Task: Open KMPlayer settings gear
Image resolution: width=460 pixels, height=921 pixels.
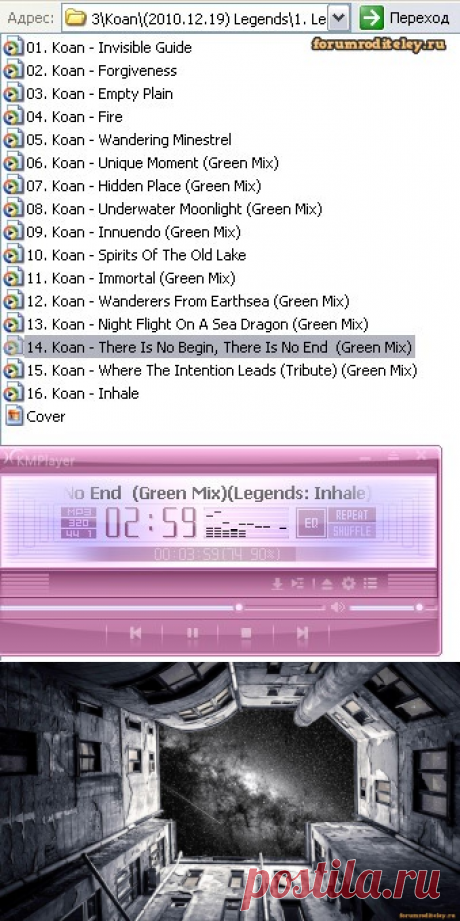Action: coord(349,583)
